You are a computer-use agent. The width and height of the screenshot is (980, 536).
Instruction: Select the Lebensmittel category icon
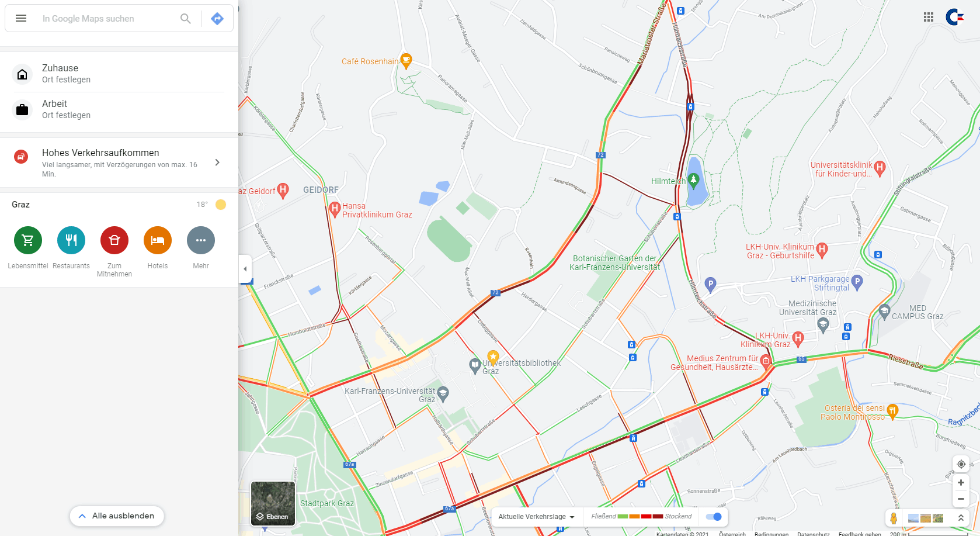pos(28,240)
